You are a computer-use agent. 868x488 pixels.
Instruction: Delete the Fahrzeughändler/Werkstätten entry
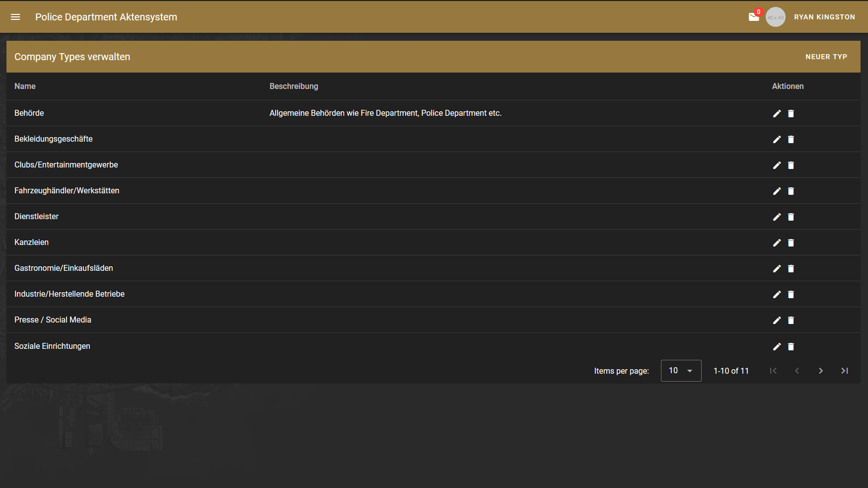pos(791,191)
